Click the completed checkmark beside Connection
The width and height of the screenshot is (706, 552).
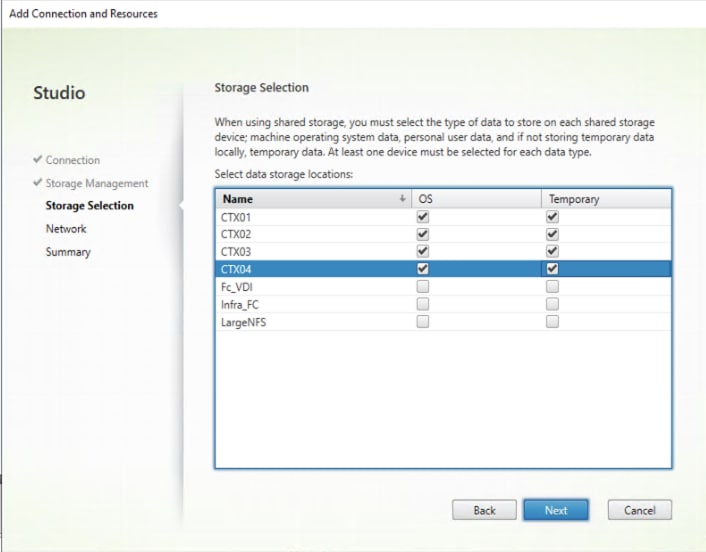click(x=38, y=159)
